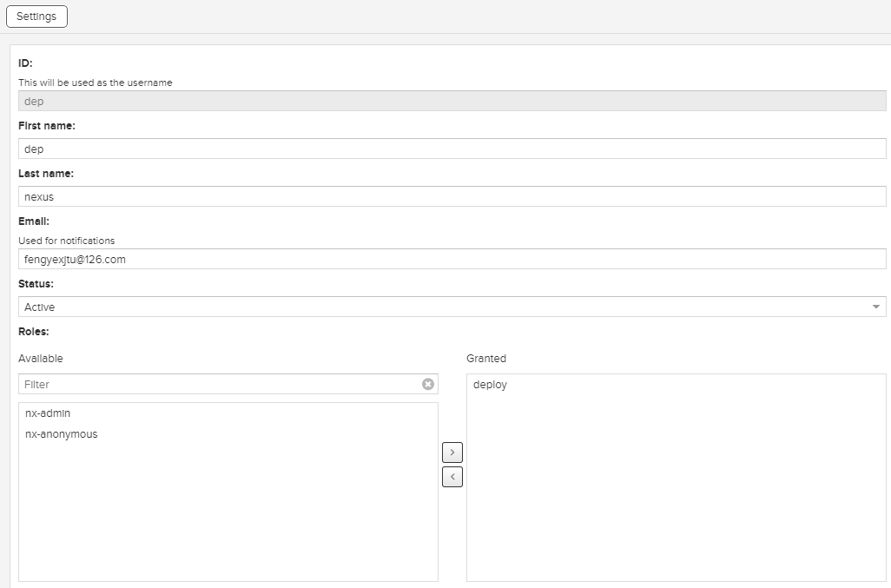Click into the Last name text box
Viewport: 891px width, 588px height.
pyautogui.click(x=452, y=196)
